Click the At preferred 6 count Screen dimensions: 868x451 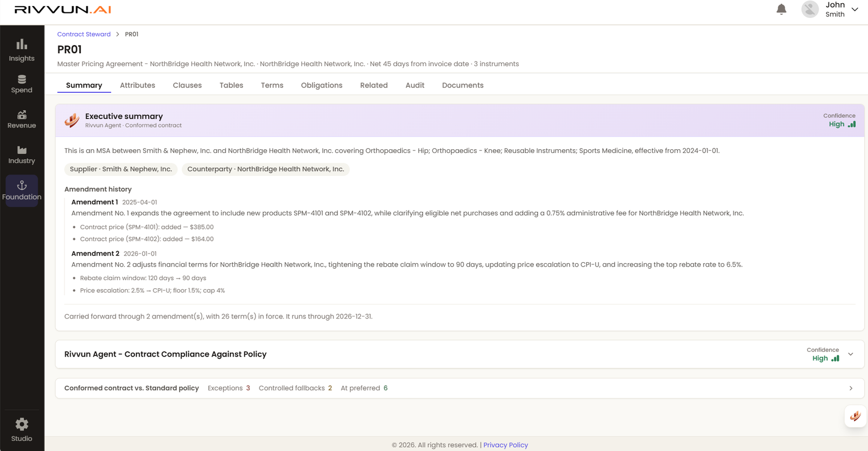click(364, 388)
